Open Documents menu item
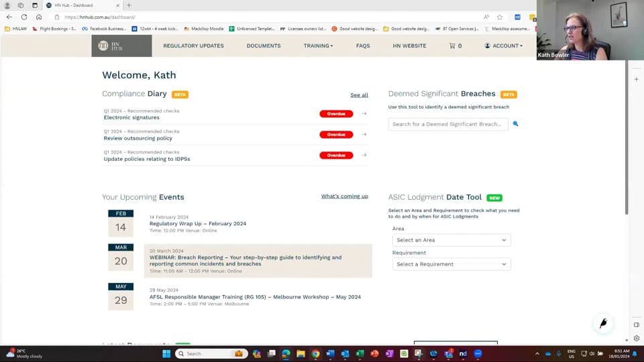The image size is (644, 362). coord(264,46)
